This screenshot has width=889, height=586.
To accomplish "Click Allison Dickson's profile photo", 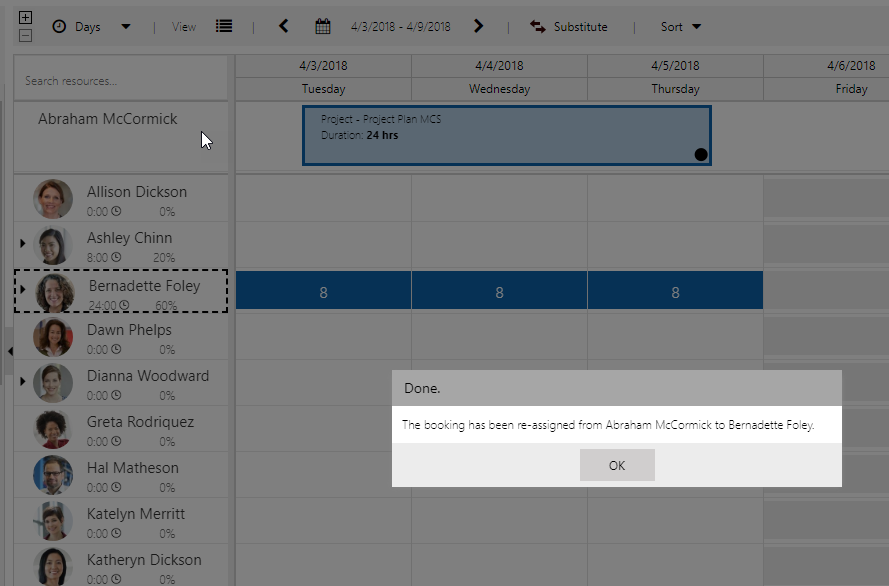I will (x=53, y=199).
